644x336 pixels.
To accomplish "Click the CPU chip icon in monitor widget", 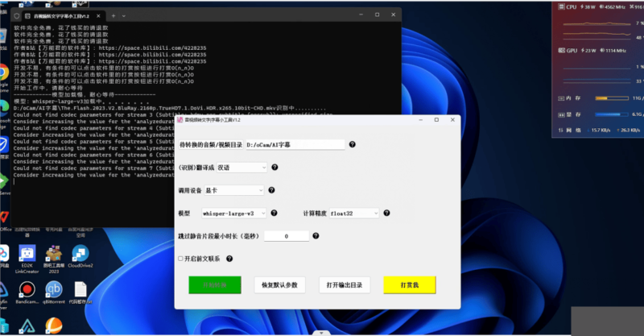I will 561,6.
